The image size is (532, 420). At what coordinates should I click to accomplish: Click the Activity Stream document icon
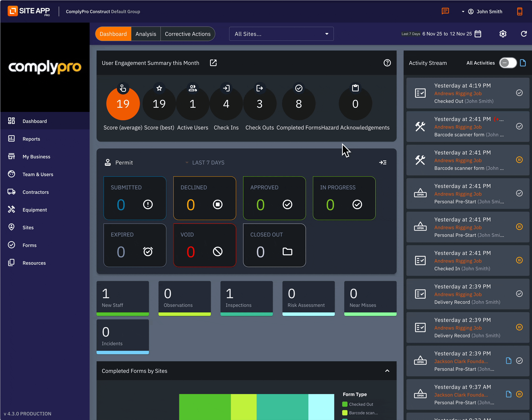click(523, 63)
